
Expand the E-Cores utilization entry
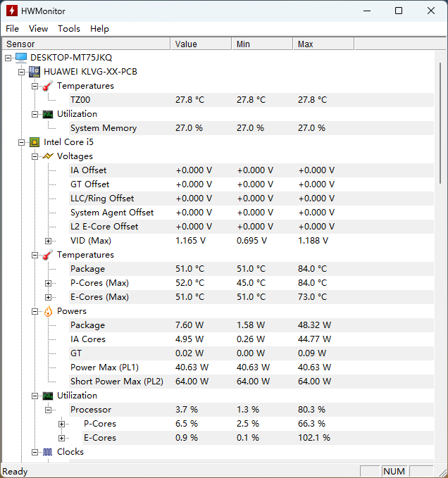pos(61,438)
